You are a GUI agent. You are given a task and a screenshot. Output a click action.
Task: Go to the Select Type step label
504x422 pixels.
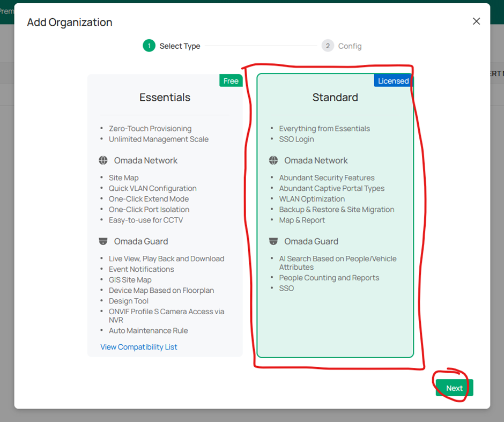point(180,46)
